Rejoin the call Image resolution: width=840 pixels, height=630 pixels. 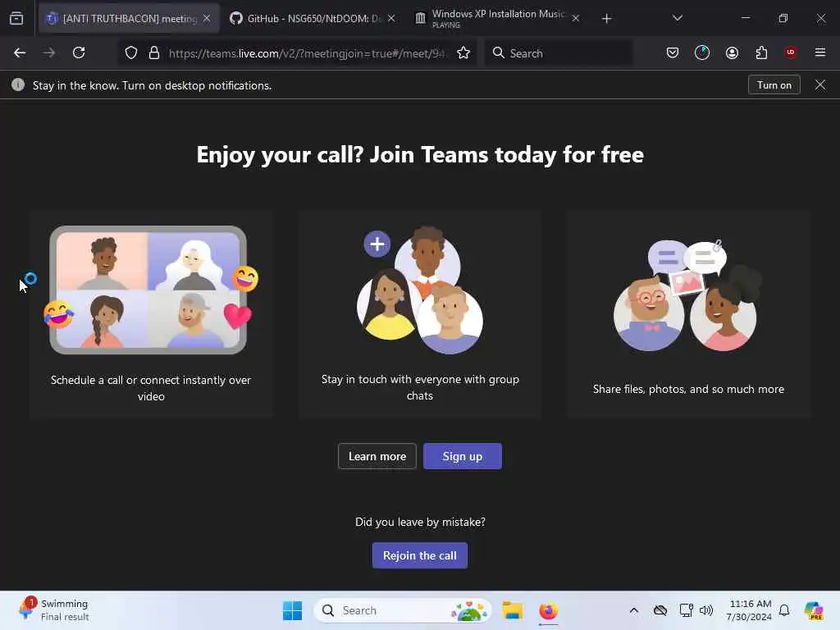419,555
